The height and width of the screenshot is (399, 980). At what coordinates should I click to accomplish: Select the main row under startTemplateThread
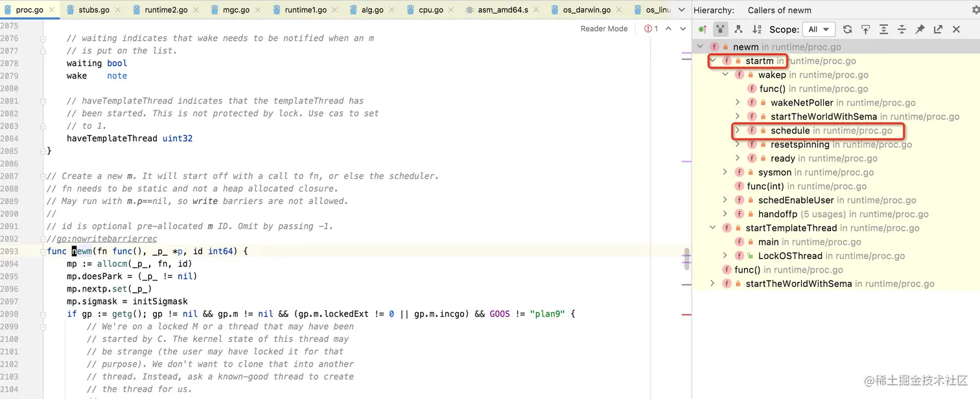[836, 242]
